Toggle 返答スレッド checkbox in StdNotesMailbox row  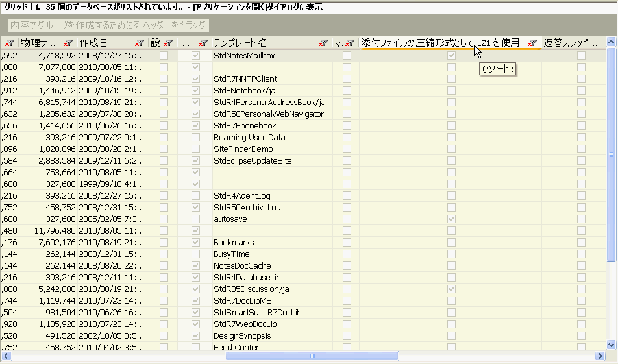pos(581,56)
